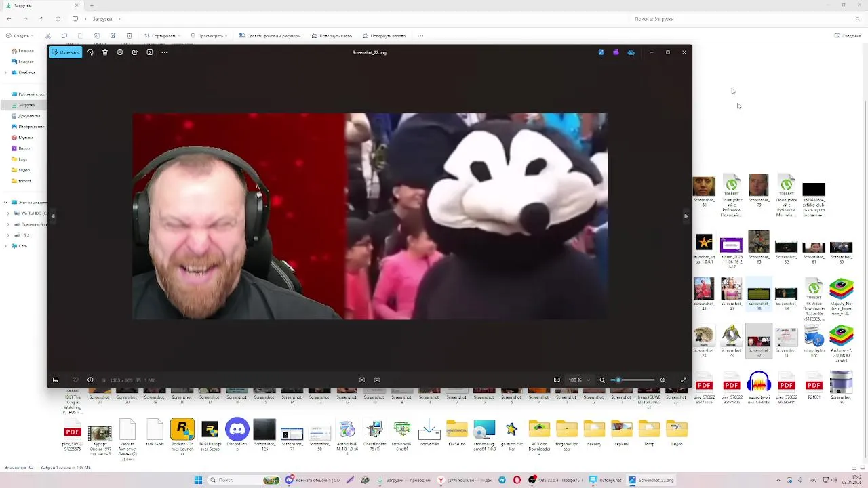Select the audacity installer file
The image size is (868, 488).
pos(759,388)
